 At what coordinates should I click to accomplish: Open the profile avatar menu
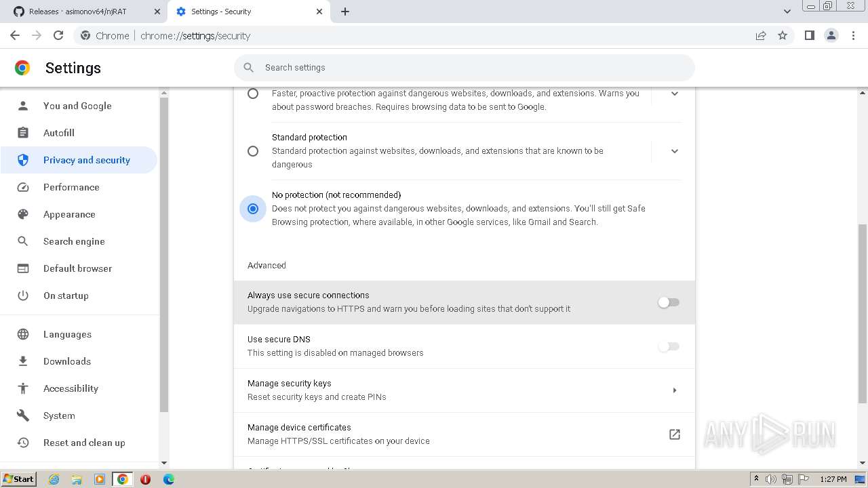831,35
